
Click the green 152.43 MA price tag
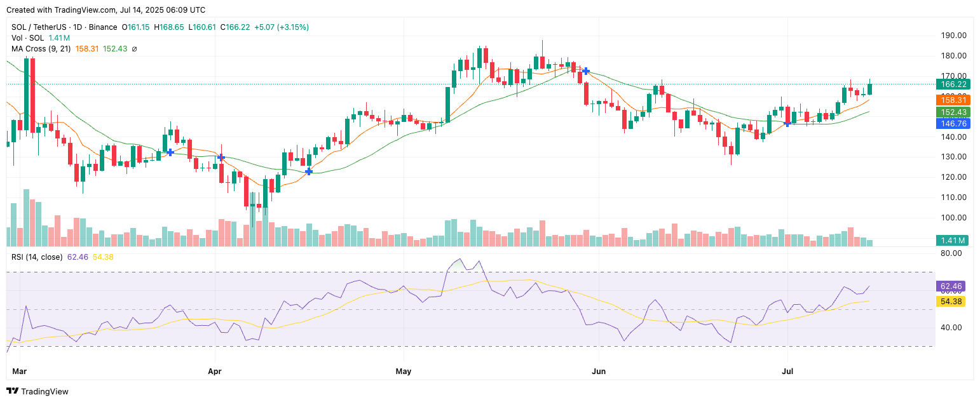coord(953,112)
